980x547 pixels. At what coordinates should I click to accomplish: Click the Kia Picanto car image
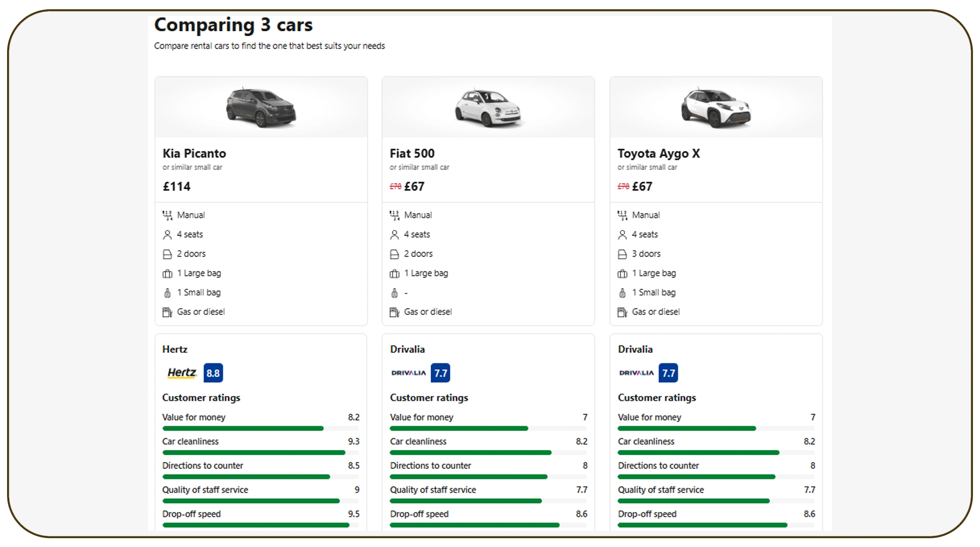[x=261, y=107]
